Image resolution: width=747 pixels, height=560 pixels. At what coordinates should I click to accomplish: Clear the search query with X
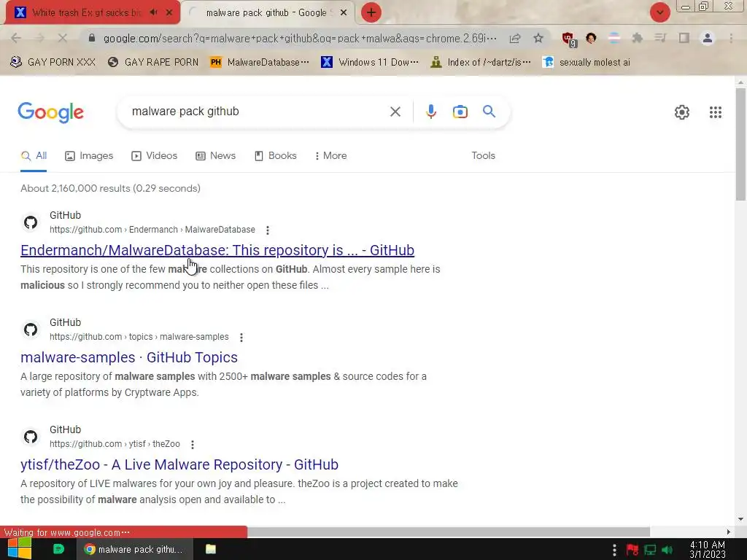click(x=395, y=112)
